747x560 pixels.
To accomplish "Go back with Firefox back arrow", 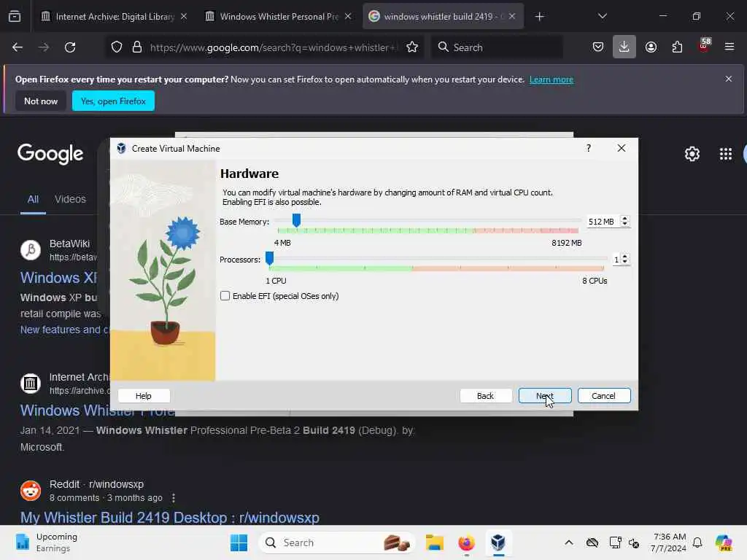I will [x=18, y=47].
